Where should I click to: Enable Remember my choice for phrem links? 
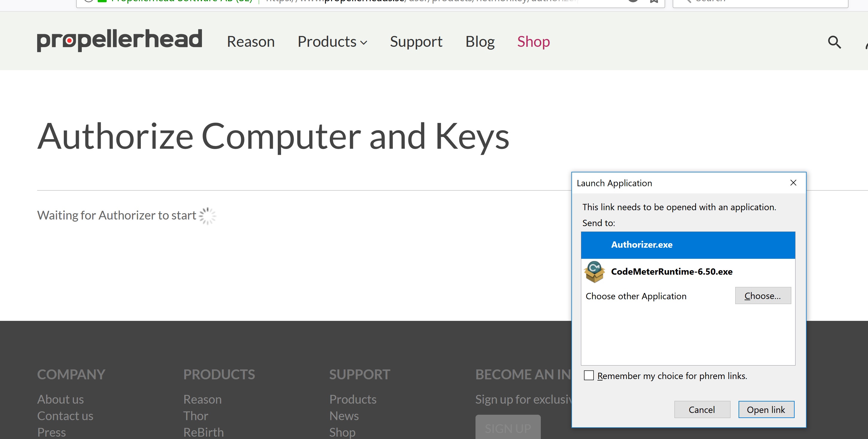pyautogui.click(x=589, y=375)
